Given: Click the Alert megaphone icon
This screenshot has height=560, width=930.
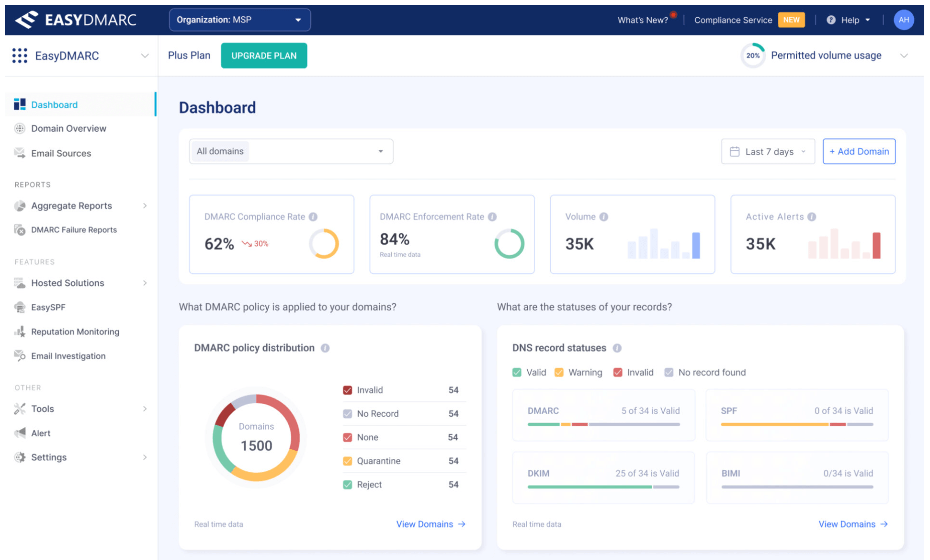Looking at the screenshot, I should 20,433.
